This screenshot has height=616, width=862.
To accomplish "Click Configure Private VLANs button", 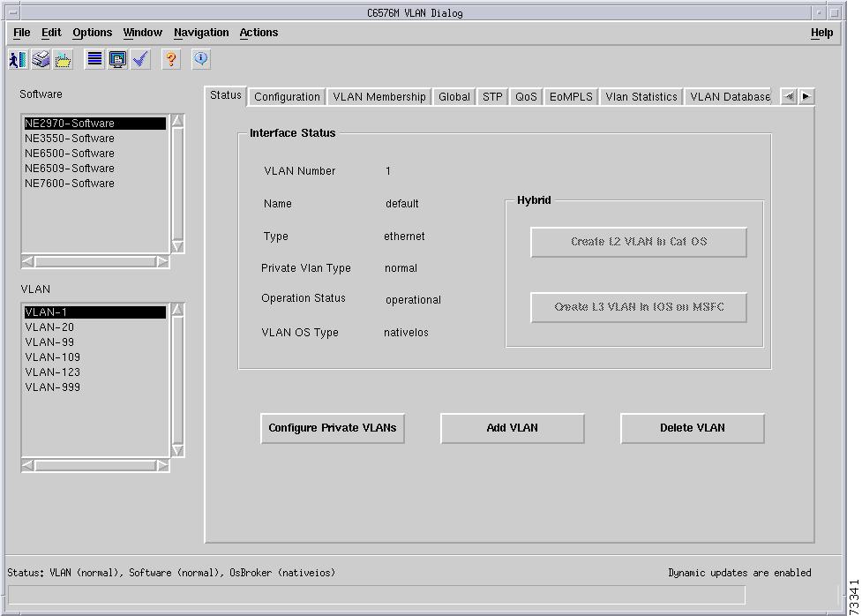I will pyautogui.click(x=333, y=428).
